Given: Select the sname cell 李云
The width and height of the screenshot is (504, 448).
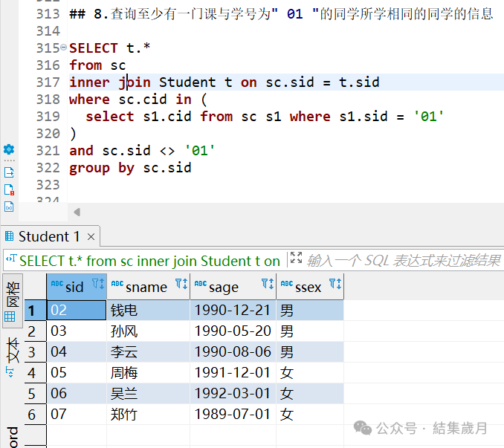Looking at the screenshot, I should (149, 352).
